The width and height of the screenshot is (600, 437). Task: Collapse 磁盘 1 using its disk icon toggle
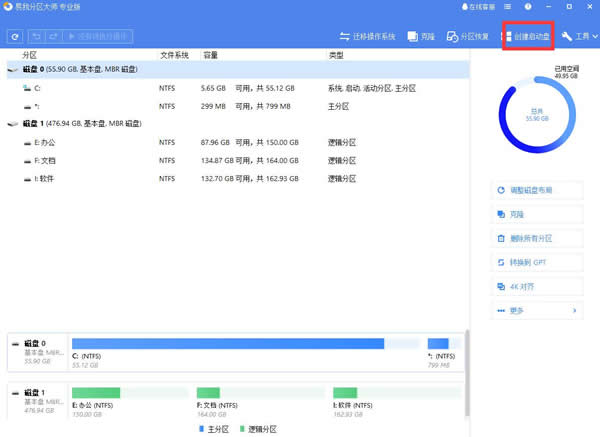(13, 124)
